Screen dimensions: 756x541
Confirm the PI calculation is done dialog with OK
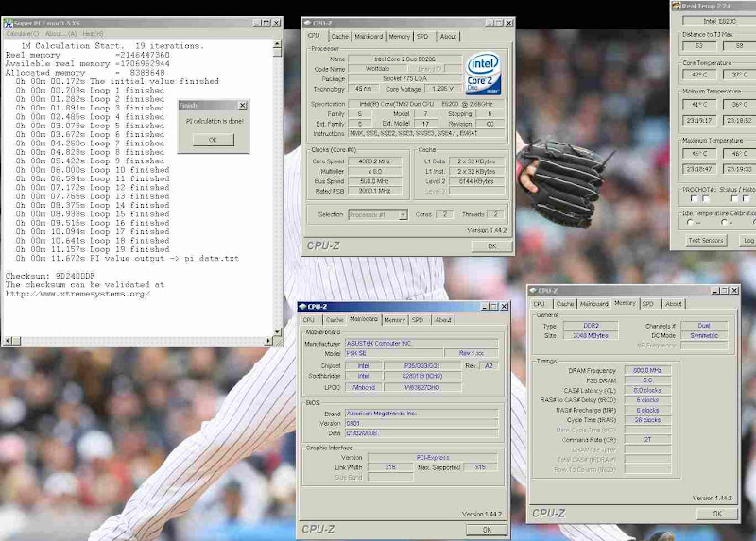click(x=214, y=140)
